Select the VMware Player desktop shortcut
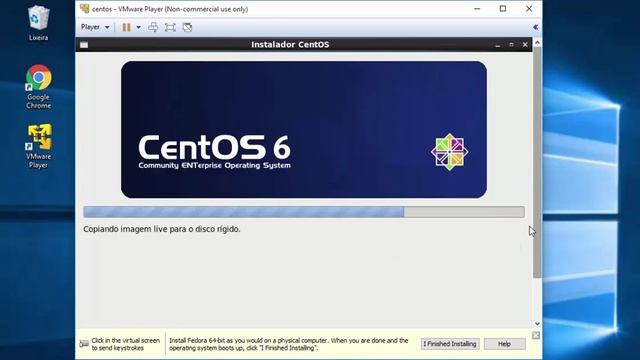Image resolution: width=640 pixels, height=360 pixels. point(38,146)
